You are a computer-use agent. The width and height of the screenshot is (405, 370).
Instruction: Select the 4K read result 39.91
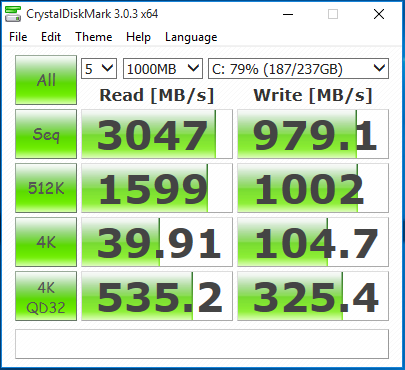157,242
